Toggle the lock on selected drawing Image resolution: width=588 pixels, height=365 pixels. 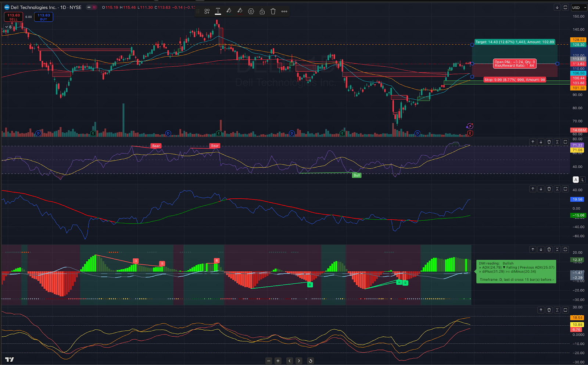click(x=262, y=11)
